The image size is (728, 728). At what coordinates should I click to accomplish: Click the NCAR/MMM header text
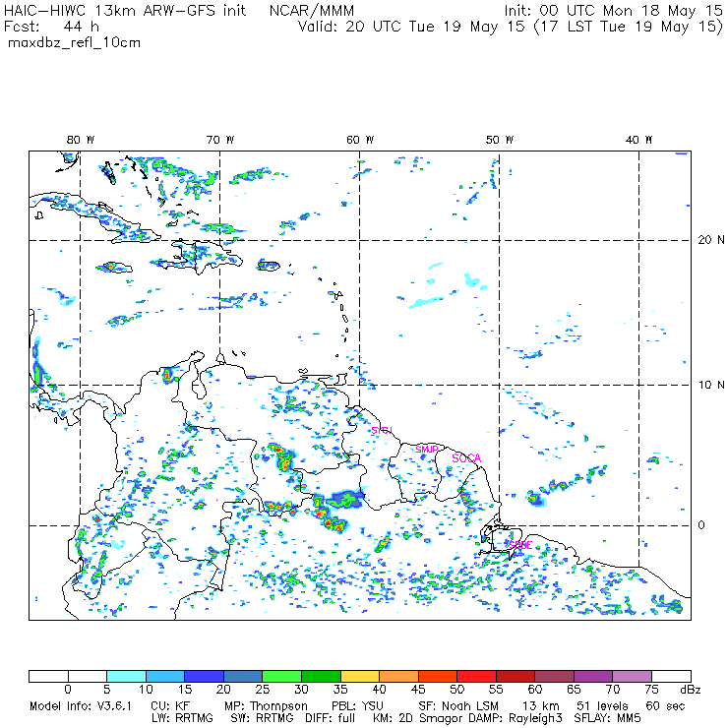312,11
